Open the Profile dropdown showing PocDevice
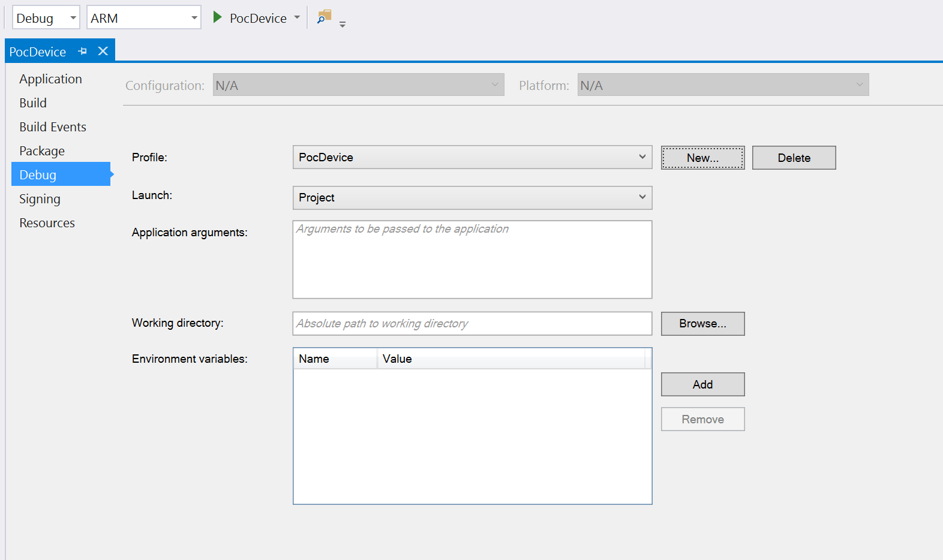The width and height of the screenshot is (943, 560). 472,157
